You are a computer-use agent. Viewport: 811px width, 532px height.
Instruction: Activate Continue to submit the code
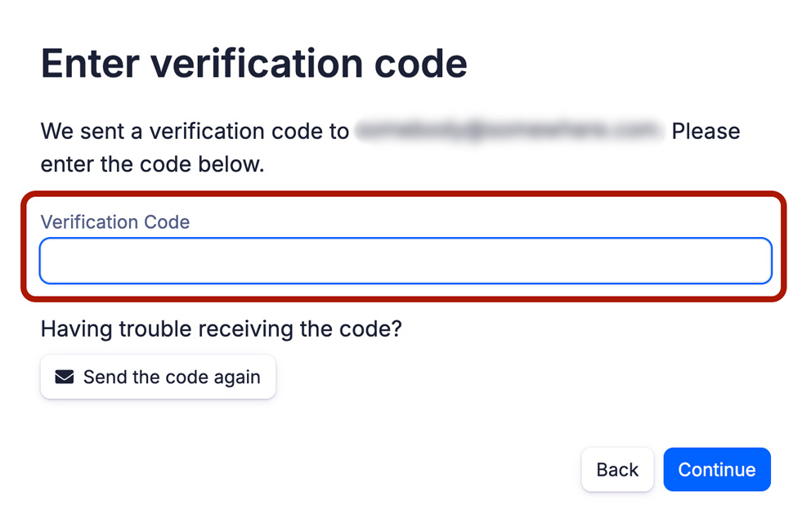tap(717, 469)
